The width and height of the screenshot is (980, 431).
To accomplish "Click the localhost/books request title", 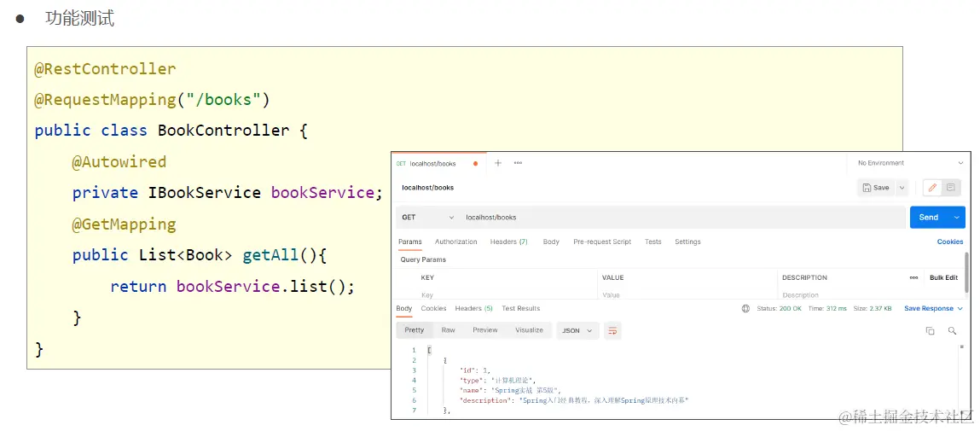I will pos(427,188).
